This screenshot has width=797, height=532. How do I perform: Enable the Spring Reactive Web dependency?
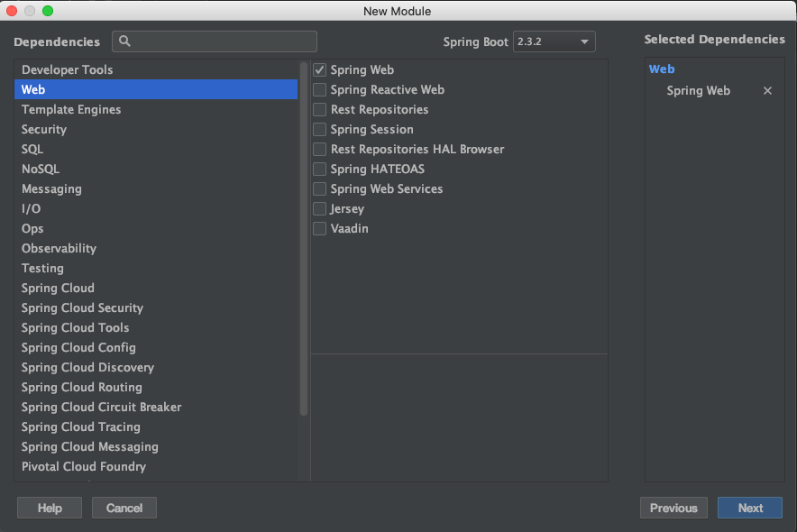(319, 89)
